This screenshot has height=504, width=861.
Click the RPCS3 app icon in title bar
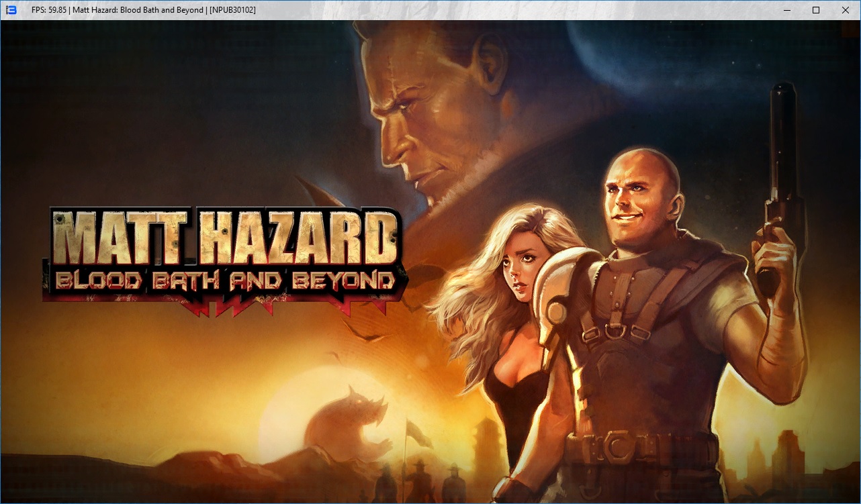click(x=11, y=10)
